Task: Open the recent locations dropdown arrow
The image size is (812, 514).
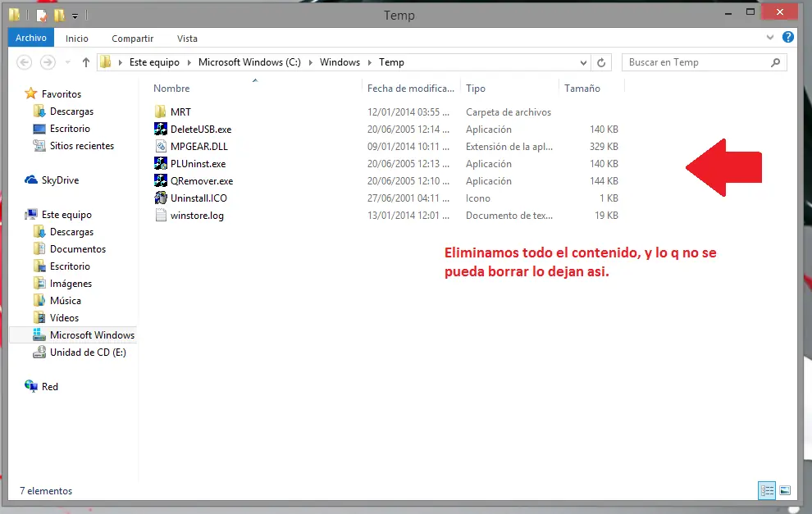Action: point(67,62)
